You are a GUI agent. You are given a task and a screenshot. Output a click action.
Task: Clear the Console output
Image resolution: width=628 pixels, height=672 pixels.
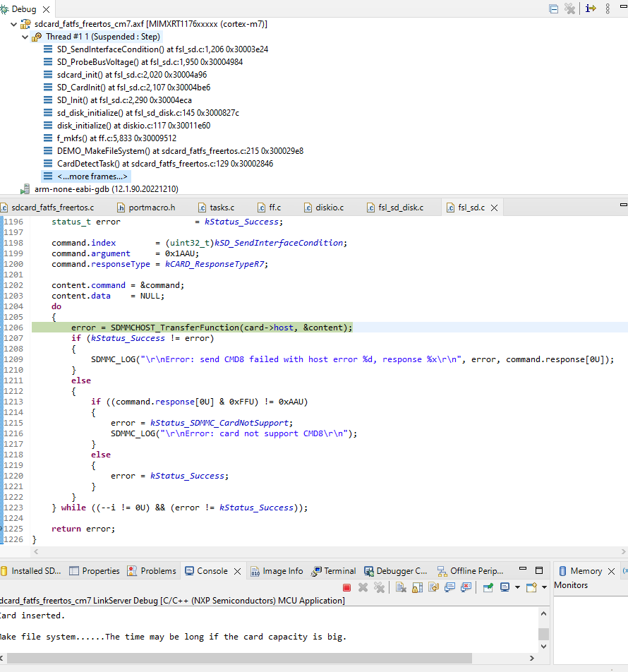point(401,587)
